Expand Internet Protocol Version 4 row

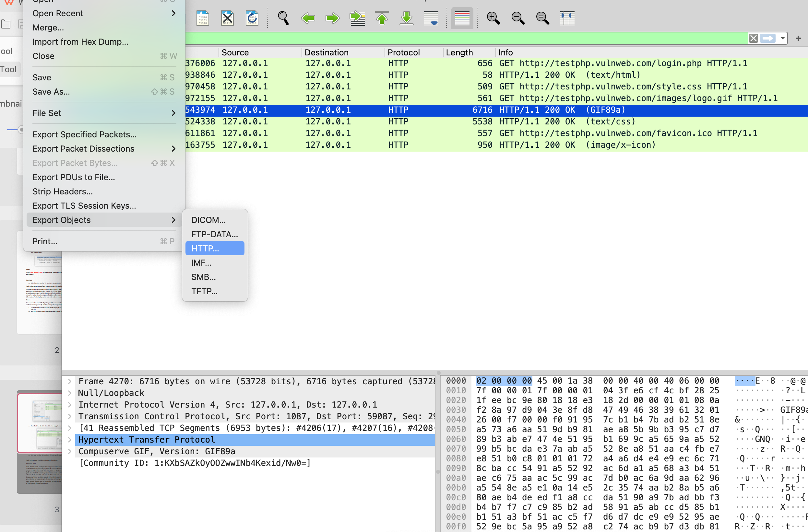(70, 405)
